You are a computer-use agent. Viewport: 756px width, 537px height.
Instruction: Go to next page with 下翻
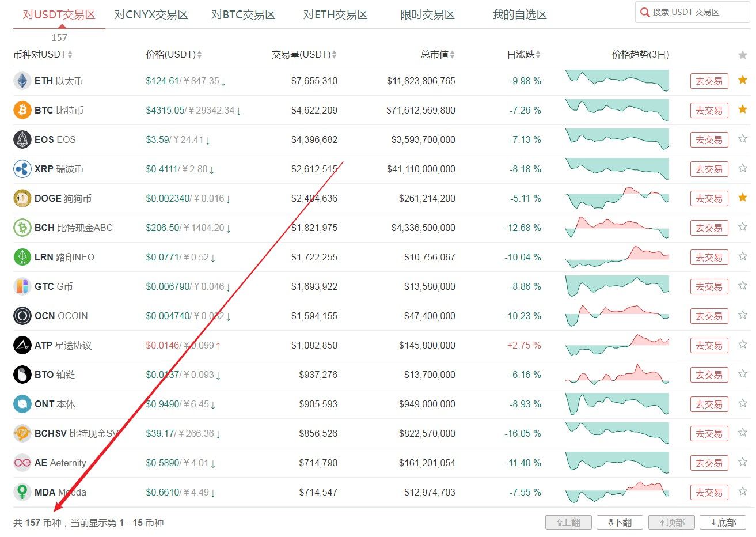pos(620,523)
